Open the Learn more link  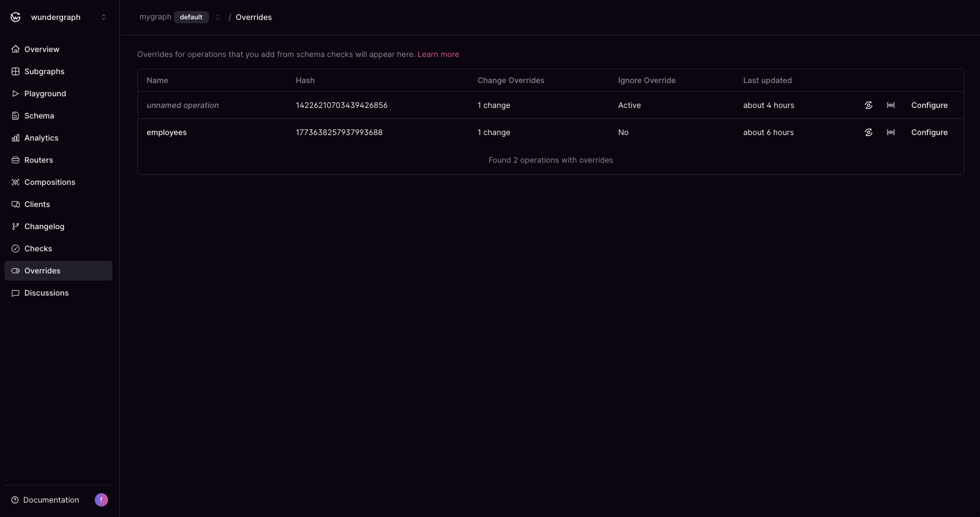tap(438, 54)
